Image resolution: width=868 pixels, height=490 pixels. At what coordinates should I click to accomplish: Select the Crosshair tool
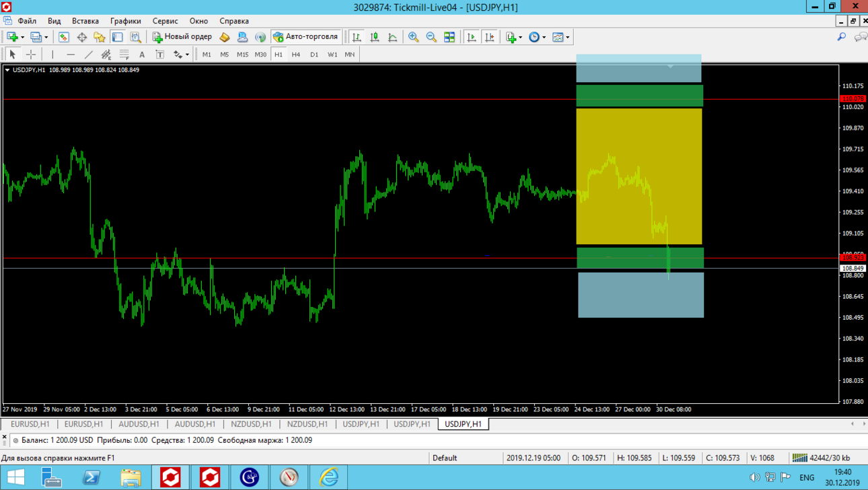31,55
